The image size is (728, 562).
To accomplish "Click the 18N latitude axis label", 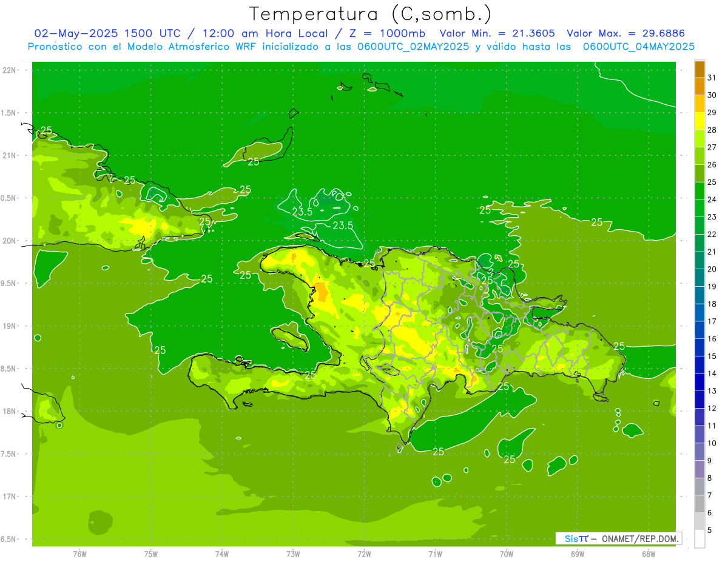I will [x=10, y=411].
